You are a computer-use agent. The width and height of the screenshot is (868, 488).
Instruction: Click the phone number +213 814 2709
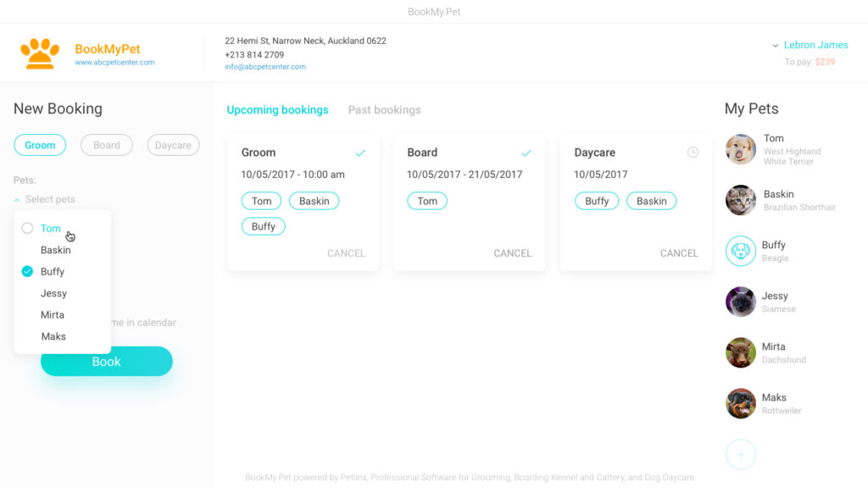[x=254, y=55]
